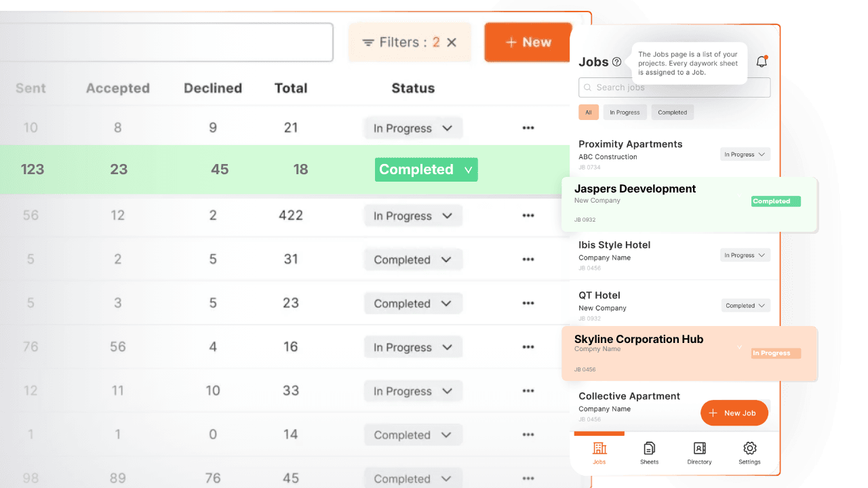Change Proximity Apartments job status dropdown
The width and height of the screenshot is (868, 488).
pyautogui.click(x=745, y=155)
